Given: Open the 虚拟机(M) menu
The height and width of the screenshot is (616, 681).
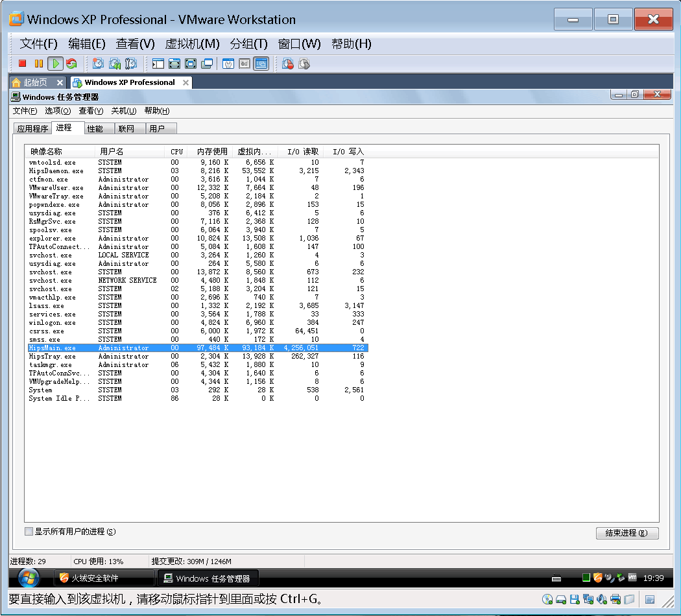Looking at the screenshot, I should click(x=193, y=44).
